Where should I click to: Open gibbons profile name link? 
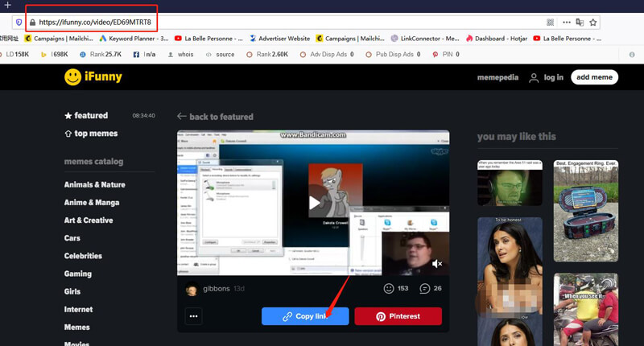point(216,289)
